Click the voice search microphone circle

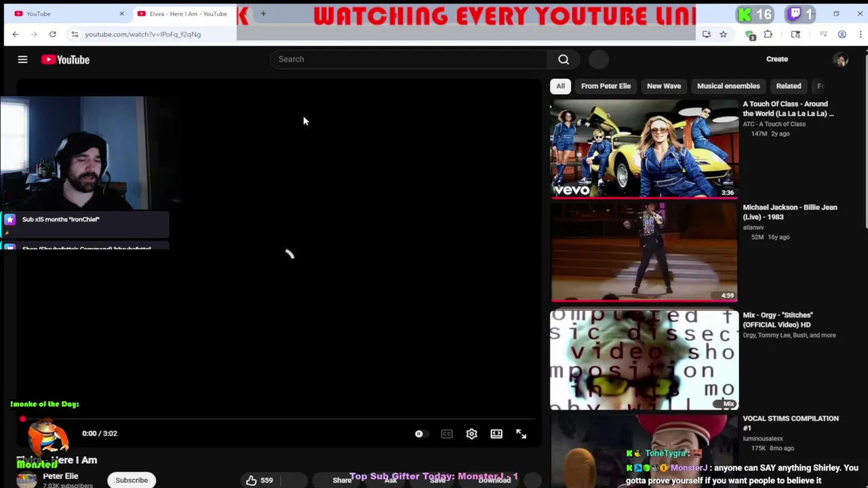[x=599, y=59]
